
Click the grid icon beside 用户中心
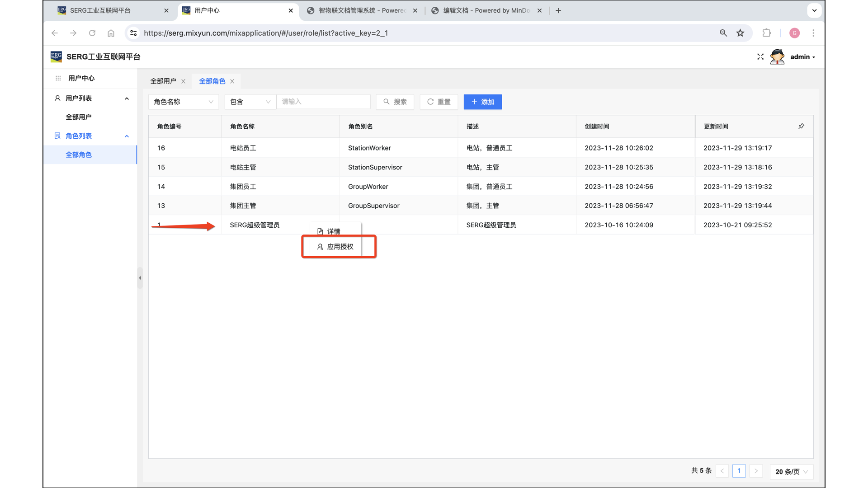(58, 78)
